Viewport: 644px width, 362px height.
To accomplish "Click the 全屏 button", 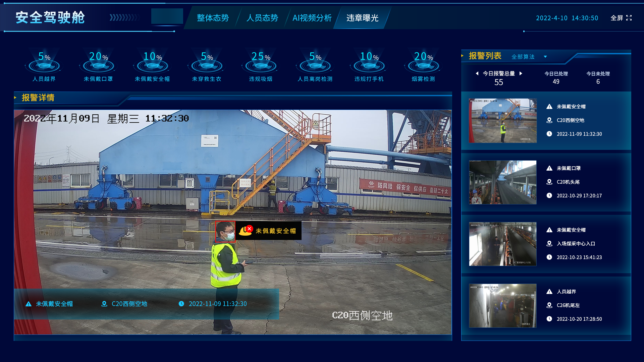I will point(616,18).
